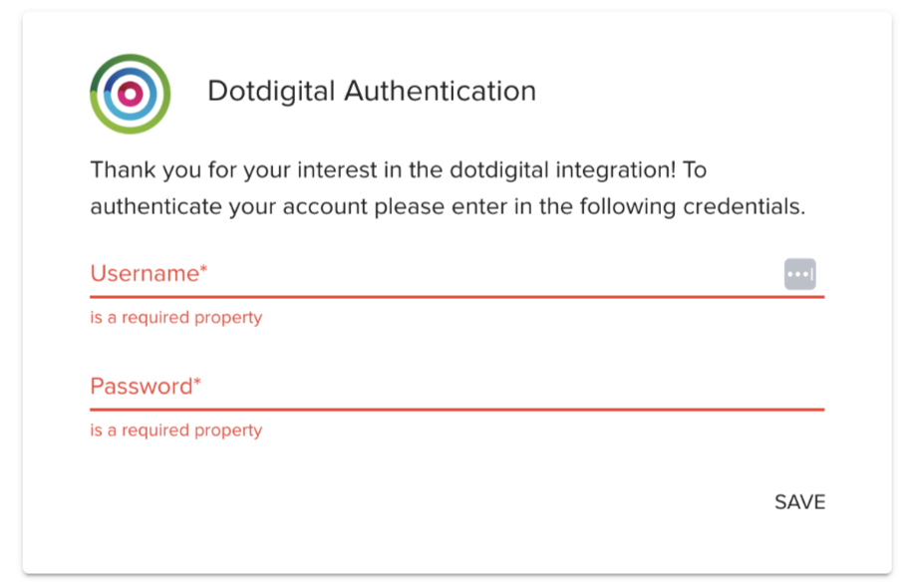Click the password manager icon in Username field
The width and height of the screenshot is (915, 588).
(799, 273)
